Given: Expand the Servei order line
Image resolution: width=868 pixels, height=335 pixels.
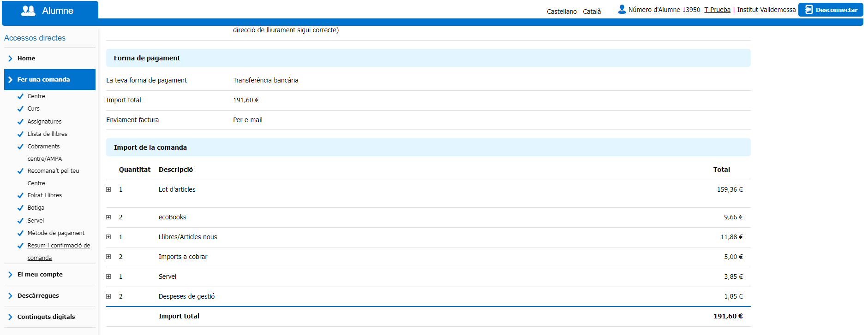Looking at the screenshot, I should [108, 276].
